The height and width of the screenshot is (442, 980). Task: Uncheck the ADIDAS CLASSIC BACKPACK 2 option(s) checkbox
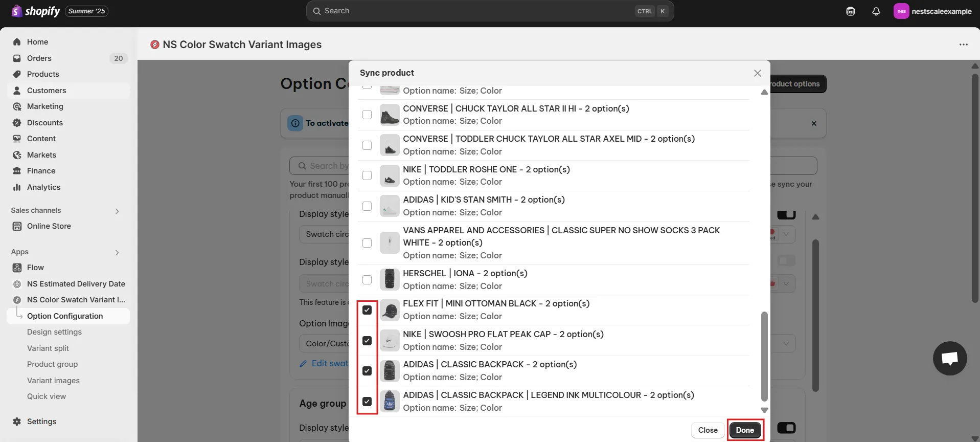367,371
